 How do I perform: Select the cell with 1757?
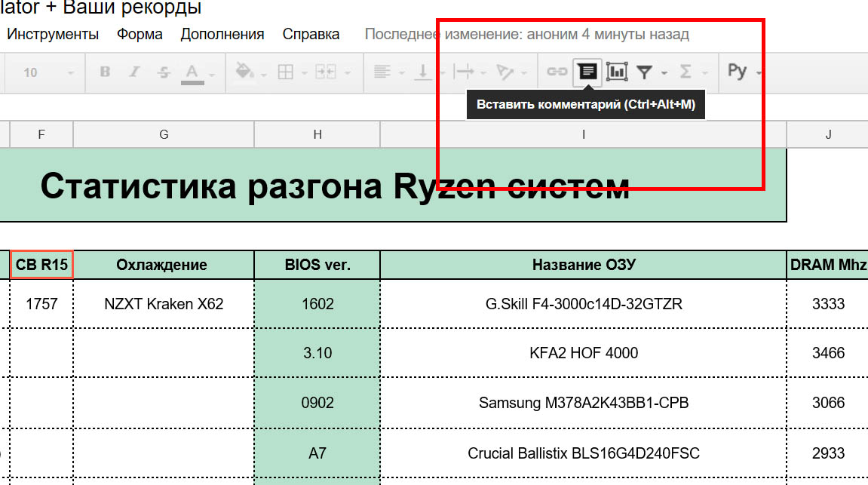[x=41, y=304]
